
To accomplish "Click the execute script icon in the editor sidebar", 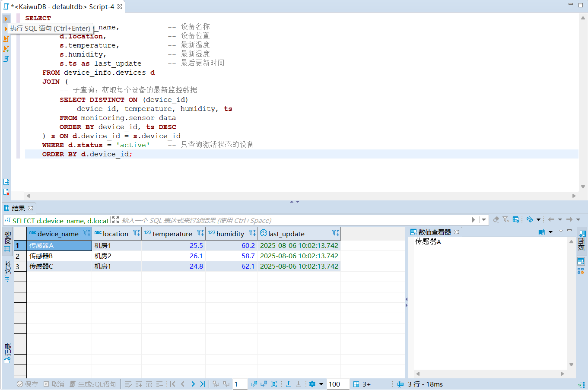I will [6, 39].
